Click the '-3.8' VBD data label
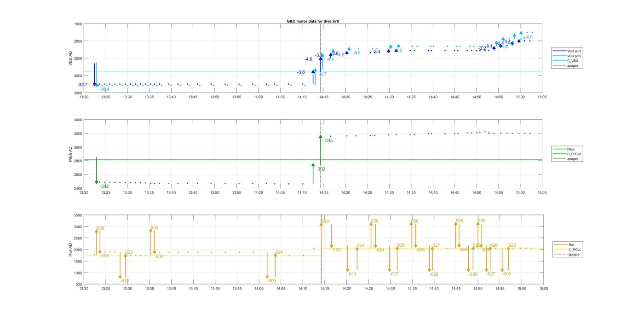 tap(301, 72)
